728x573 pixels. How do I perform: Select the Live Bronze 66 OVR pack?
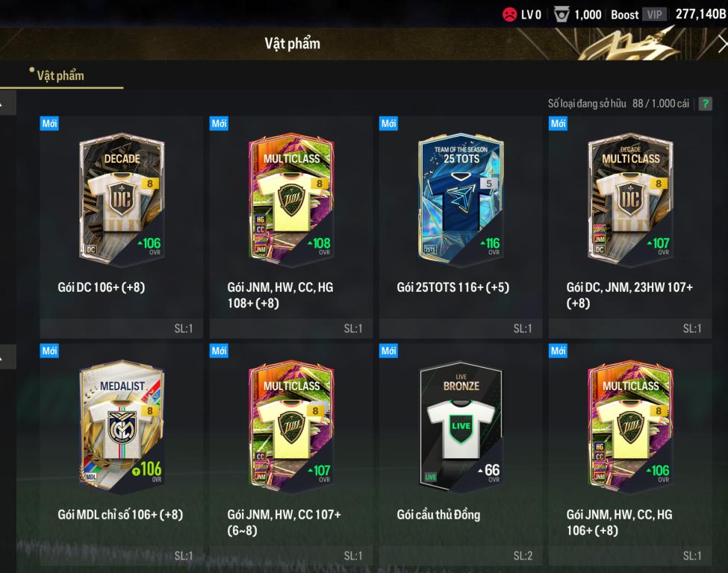pos(461,454)
